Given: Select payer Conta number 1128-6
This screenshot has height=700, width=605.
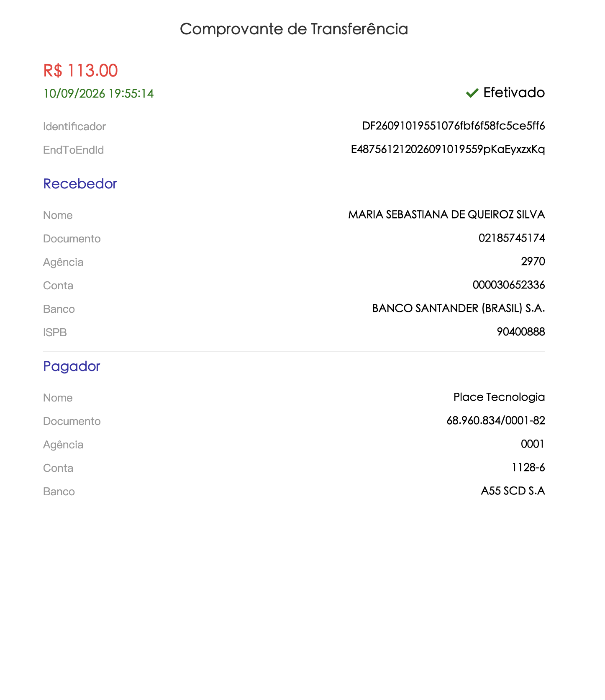Looking at the screenshot, I should (528, 468).
